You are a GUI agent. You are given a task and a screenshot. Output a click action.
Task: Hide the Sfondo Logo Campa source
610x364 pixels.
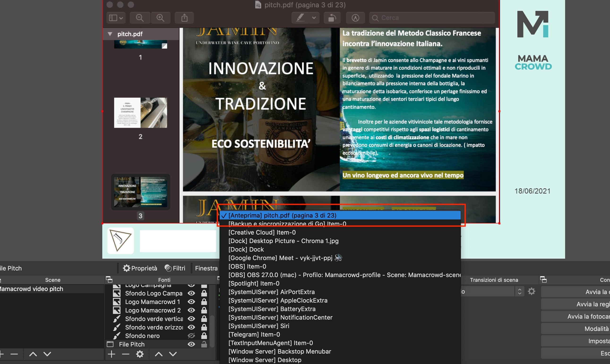click(x=191, y=293)
